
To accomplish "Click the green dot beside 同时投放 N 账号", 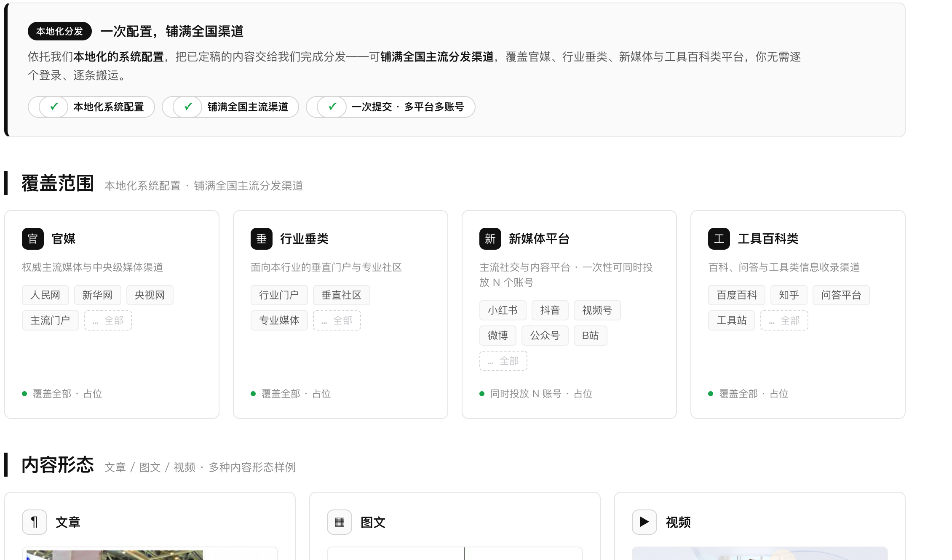I will tap(482, 394).
